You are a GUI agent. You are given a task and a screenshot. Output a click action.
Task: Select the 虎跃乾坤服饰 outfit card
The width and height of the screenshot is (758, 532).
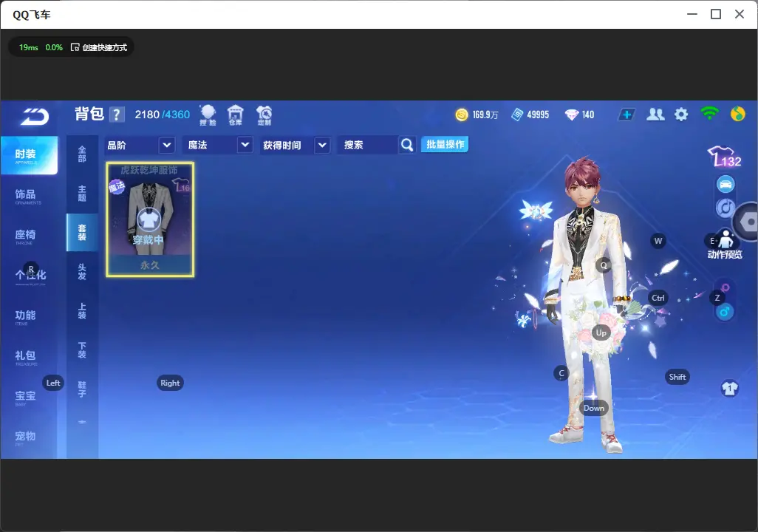tap(150, 219)
